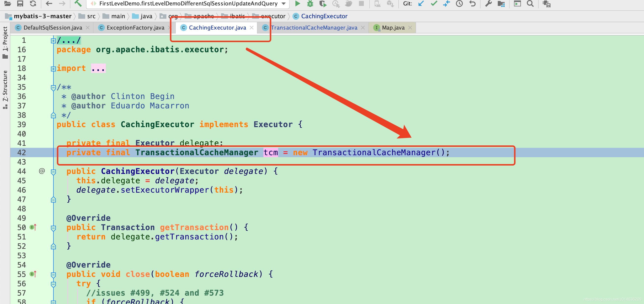Screen dimensions: 644x304
Task: Click setExecutorWrapper call on line 46
Action: pos(164,190)
